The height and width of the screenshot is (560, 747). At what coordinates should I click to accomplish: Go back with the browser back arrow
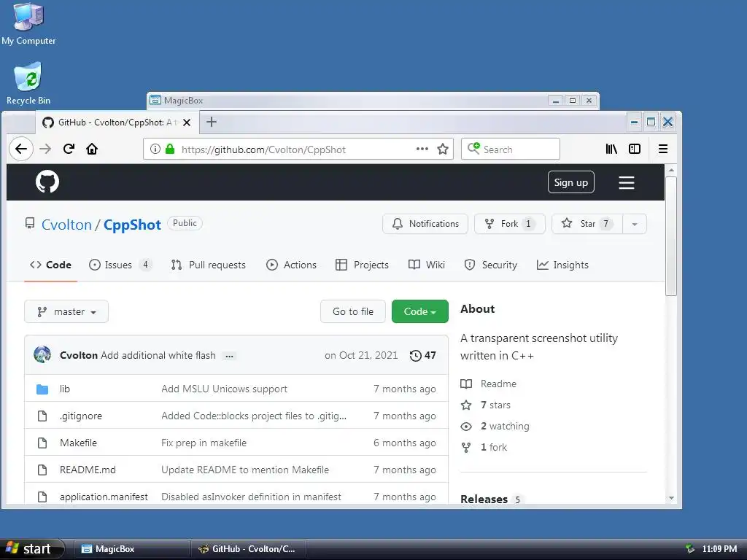point(21,149)
